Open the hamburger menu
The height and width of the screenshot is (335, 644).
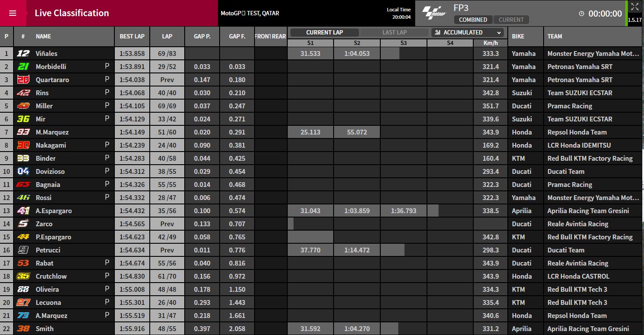tap(13, 13)
